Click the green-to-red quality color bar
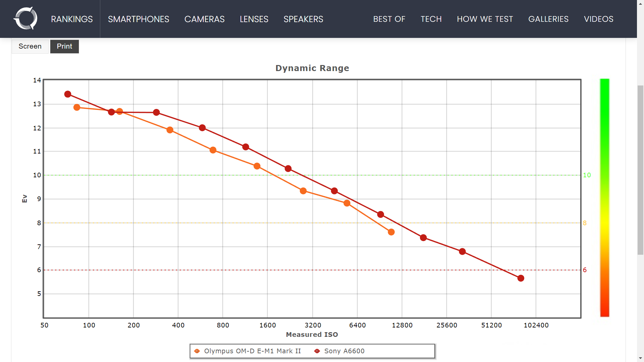644x362 pixels. (604, 198)
